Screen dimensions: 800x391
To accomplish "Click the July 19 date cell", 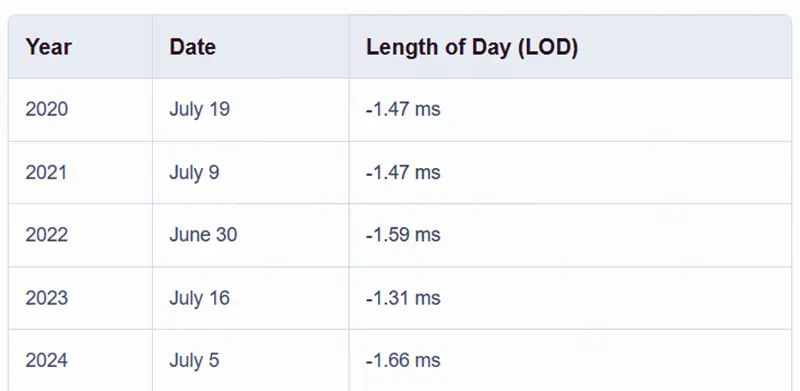I will tap(251, 110).
